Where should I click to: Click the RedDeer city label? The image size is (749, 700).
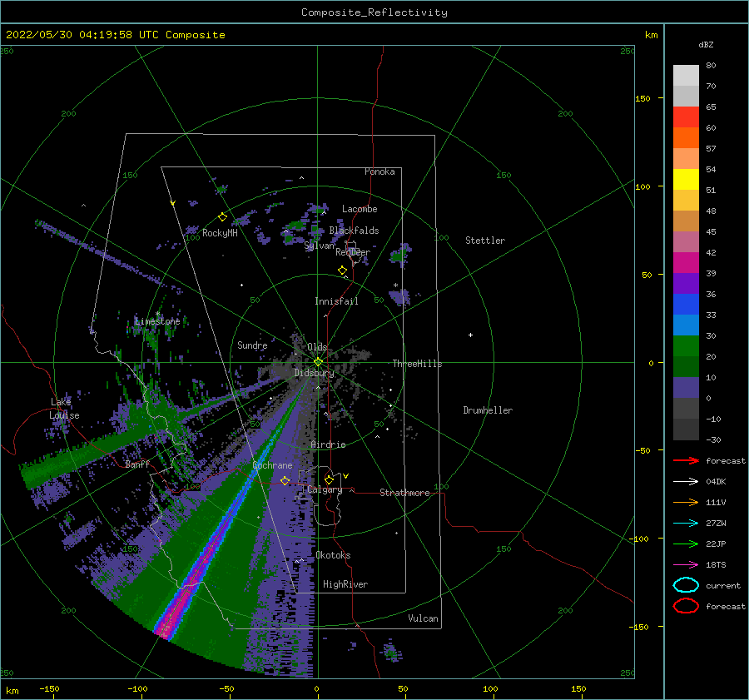pos(353,252)
